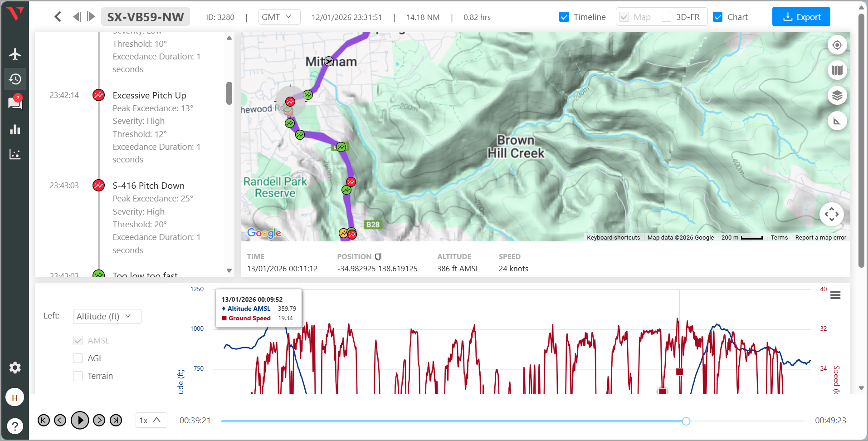Expand the Altitude (ft) left axis dropdown
This screenshot has width=868, height=441.
(x=107, y=316)
